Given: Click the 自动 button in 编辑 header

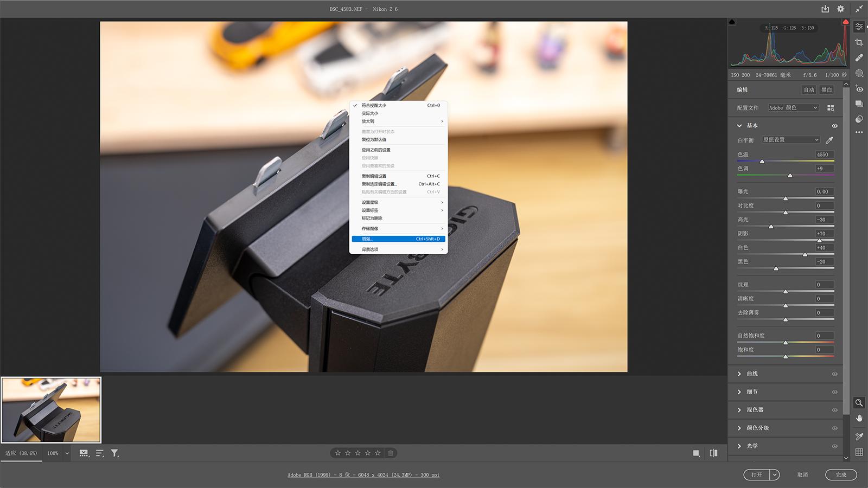Looking at the screenshot, I should click(x=809, y=90).
